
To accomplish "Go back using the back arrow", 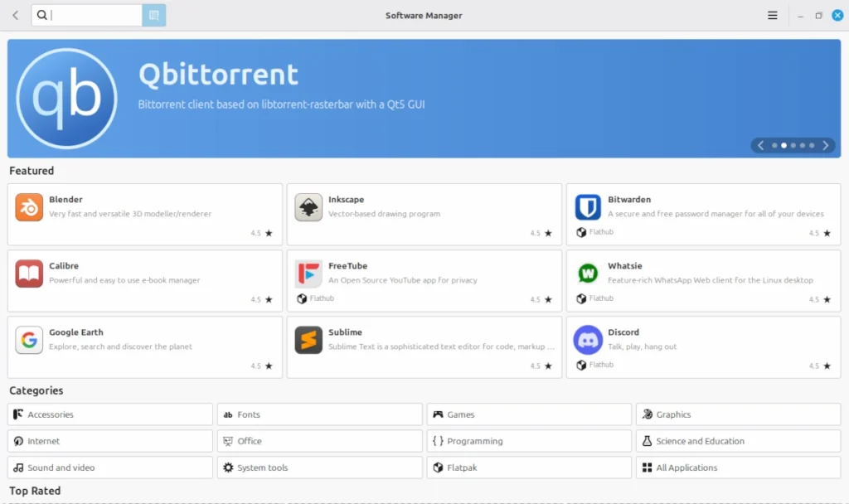I will pos(15,15).
